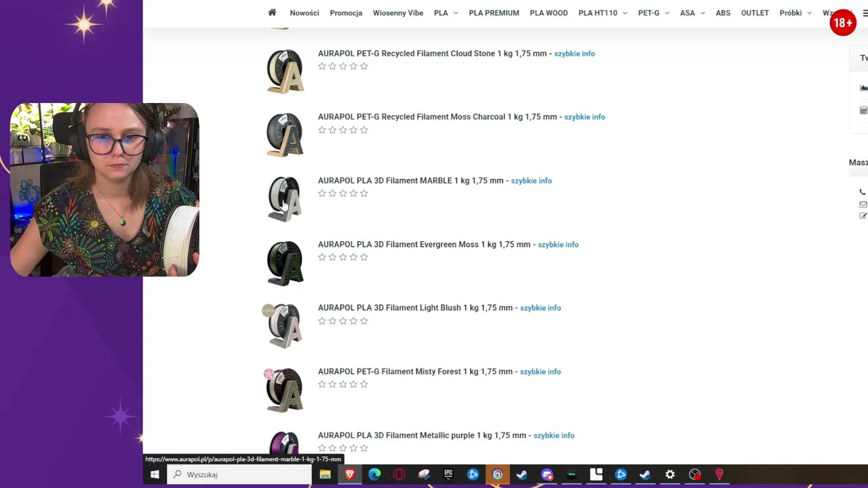868x488 pixels.
Task: Open the ABS category
Action: point(723,13)
